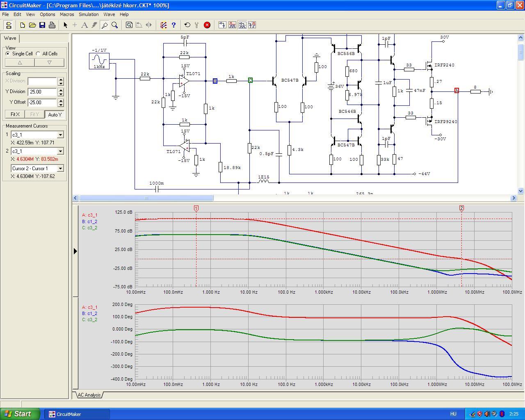Expand measurement cursor 1 waveform dropdown
525x420 pixels.
coord(60,135)
